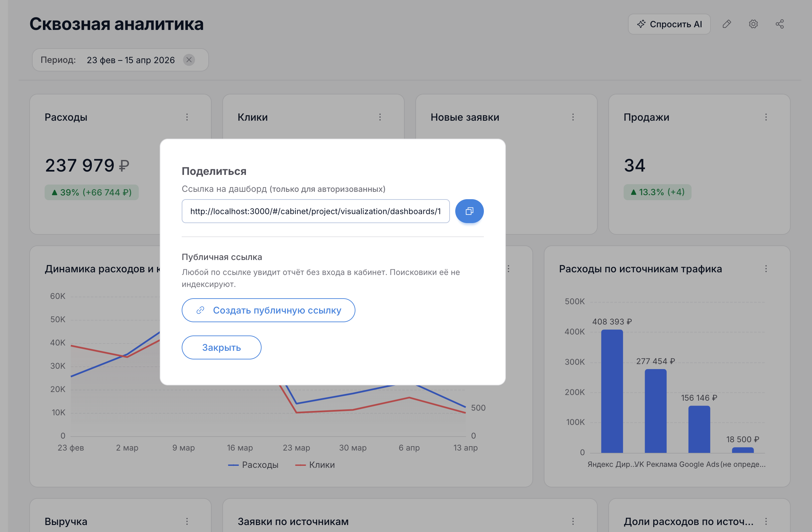Image resolution: width=812 pixels, height=532 pixels.
Task: Open Заявки по источникам options menu
Action: (573, 521)
